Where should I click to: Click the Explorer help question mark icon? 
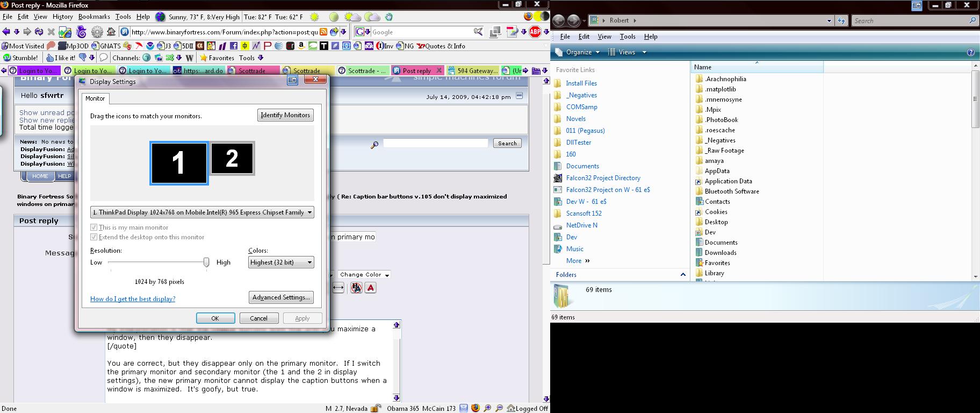coord(970,52)
